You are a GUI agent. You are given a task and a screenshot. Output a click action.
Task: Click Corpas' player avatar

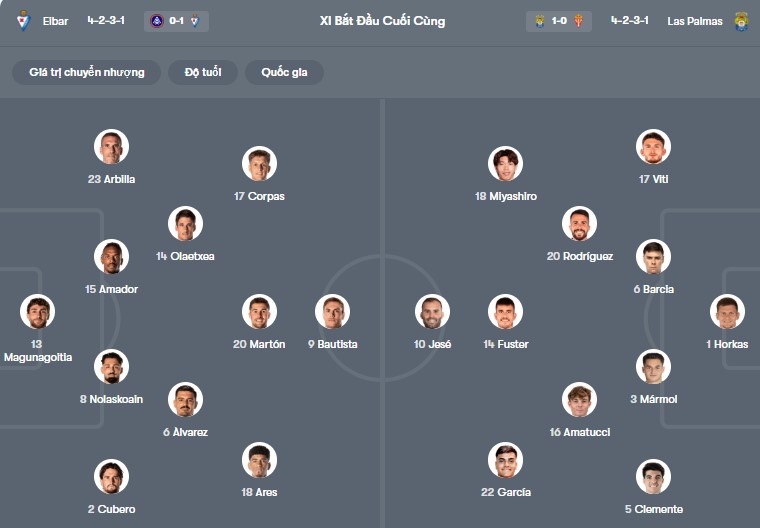click(x=259, y=164)
